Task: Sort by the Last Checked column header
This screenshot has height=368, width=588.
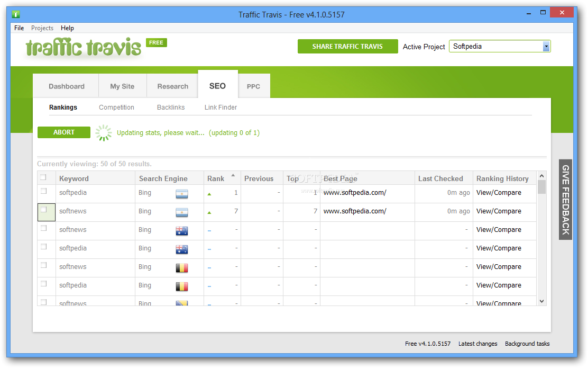Action: point(444,178)
